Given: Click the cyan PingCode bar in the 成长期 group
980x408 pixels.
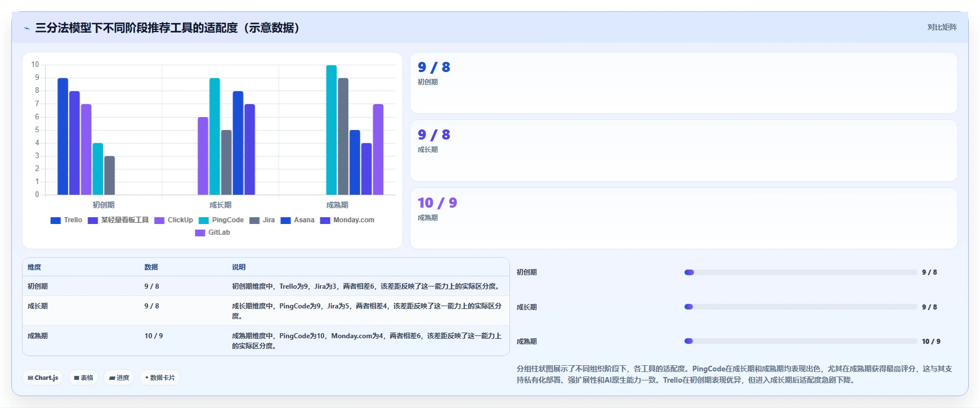Looking at the screenshot, I should (x=214, y=137).
